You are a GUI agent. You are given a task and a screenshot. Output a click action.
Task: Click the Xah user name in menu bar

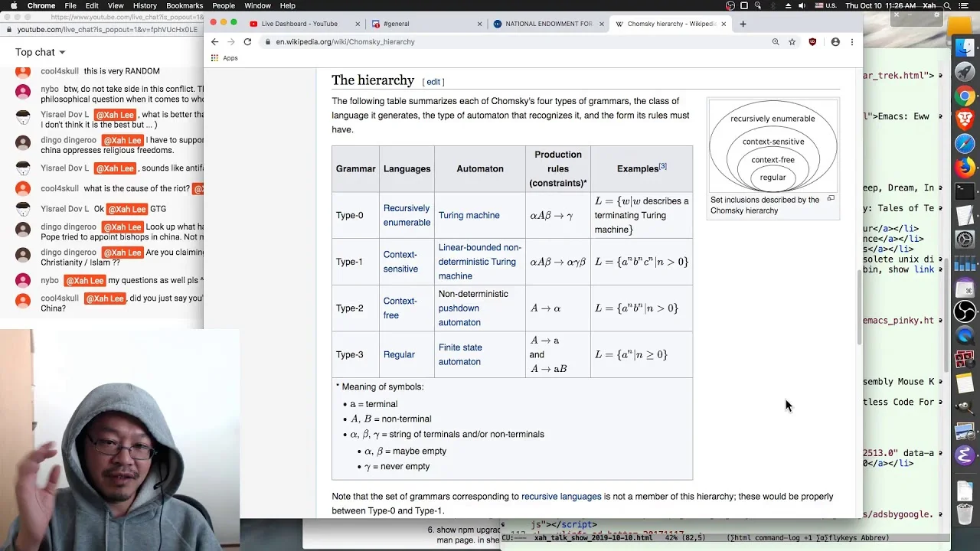pyautogui.click(x=929, y=5)
